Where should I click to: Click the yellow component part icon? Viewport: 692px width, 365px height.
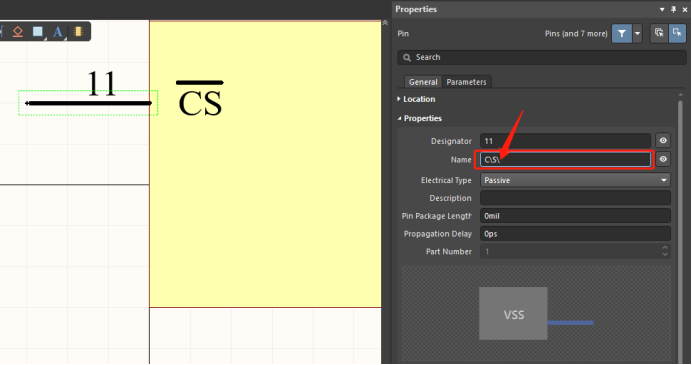coord(79,31)
